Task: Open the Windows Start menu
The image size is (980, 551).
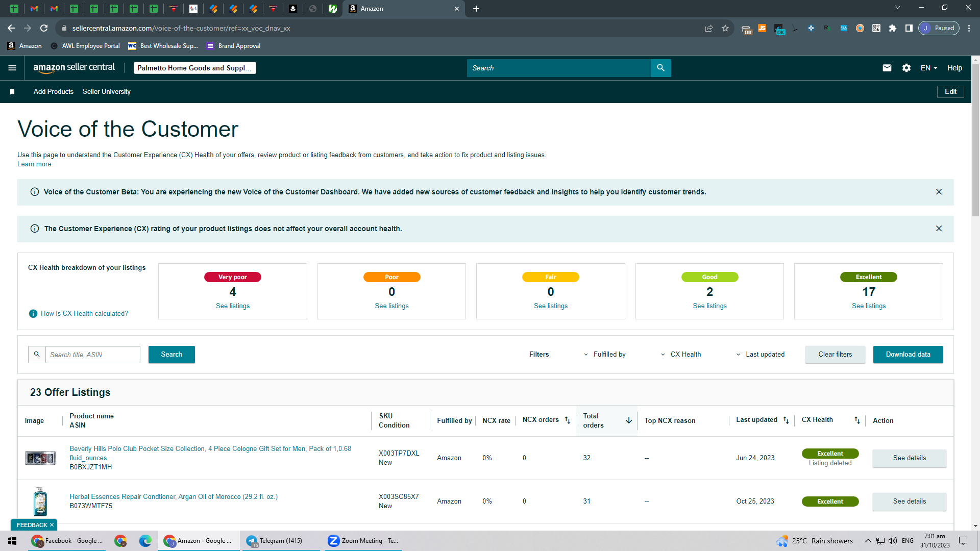Action: [x=12, y=541]
